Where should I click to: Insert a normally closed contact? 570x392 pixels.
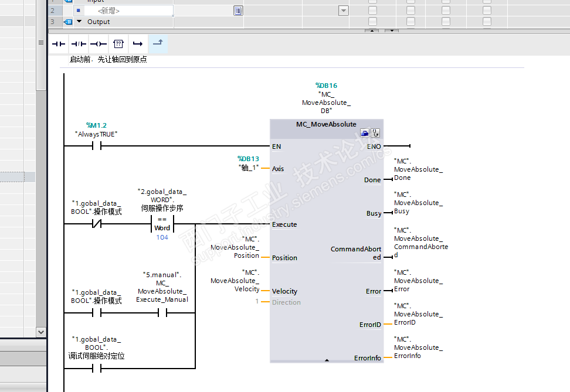(79, 44)
